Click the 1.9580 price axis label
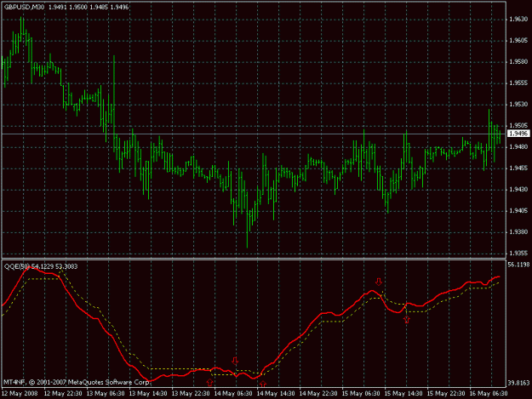 [518, 62]
